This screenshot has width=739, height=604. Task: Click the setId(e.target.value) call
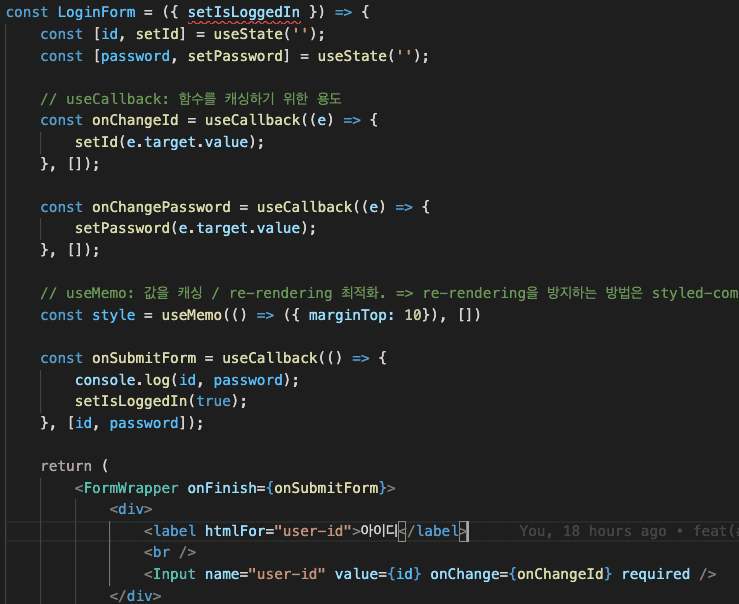pyautogui.click(x=170, y=142)
